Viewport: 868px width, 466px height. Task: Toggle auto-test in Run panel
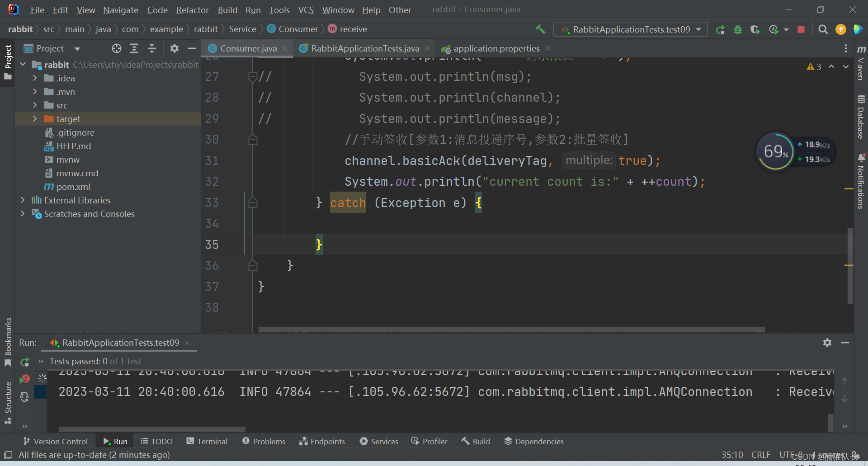click(x=25, y=397)
